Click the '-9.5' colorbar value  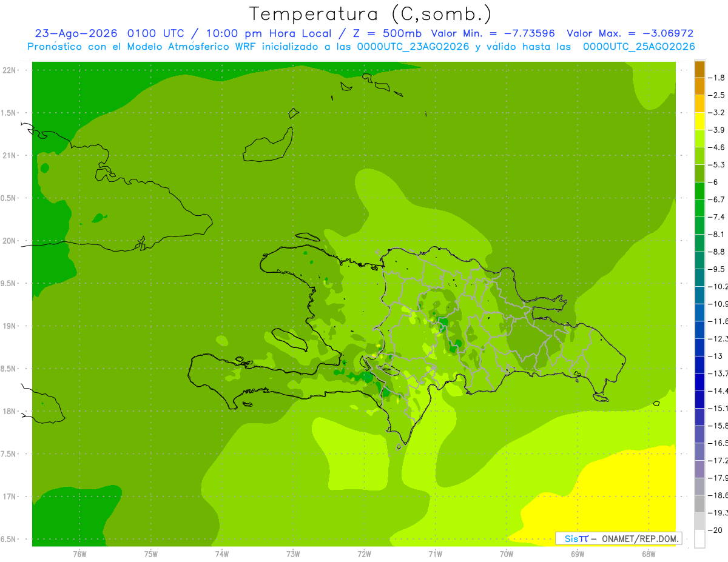[x=716, y=269]
